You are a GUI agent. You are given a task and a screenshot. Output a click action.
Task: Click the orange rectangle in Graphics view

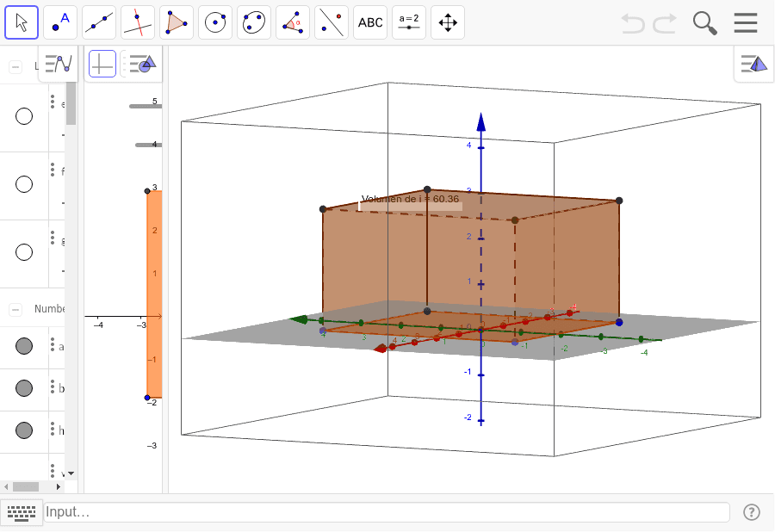pyautogui.click(x=155, y=294)
